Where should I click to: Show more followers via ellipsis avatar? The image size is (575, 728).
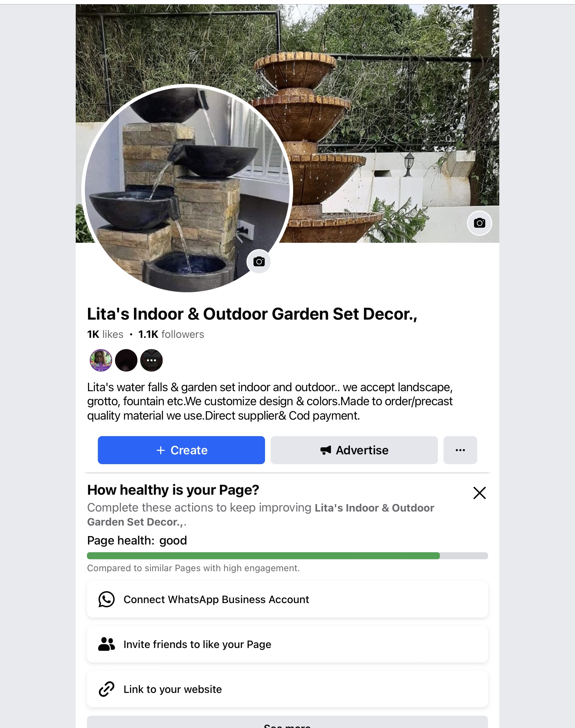151,360
